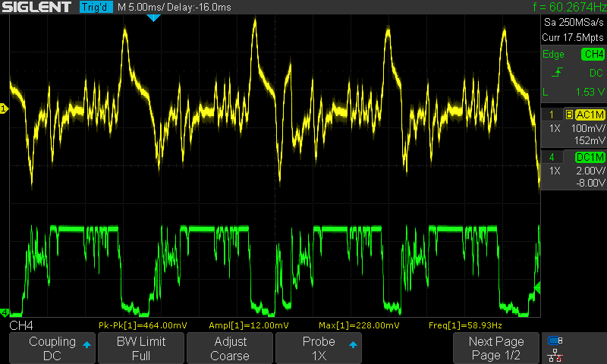Click the Sa 250MSa/s sample rate
This screenshot has width=607, height=364.
coord(574,22)
